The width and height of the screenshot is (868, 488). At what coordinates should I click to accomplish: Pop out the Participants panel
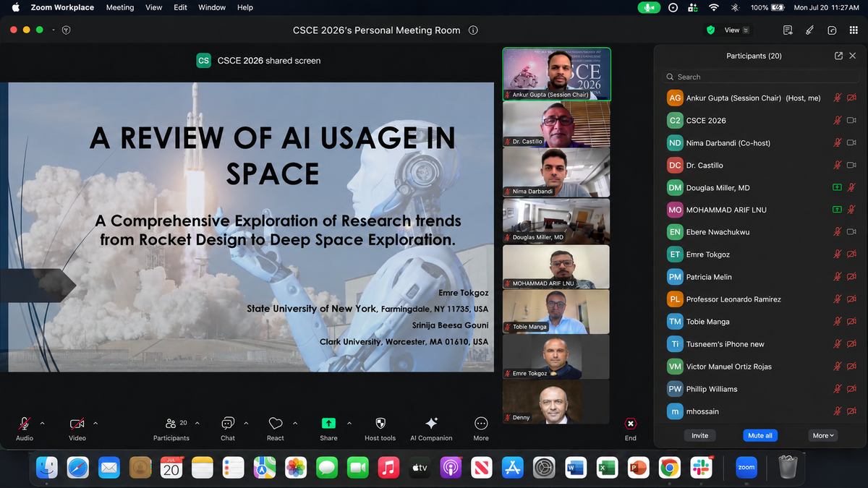point(838,56)
